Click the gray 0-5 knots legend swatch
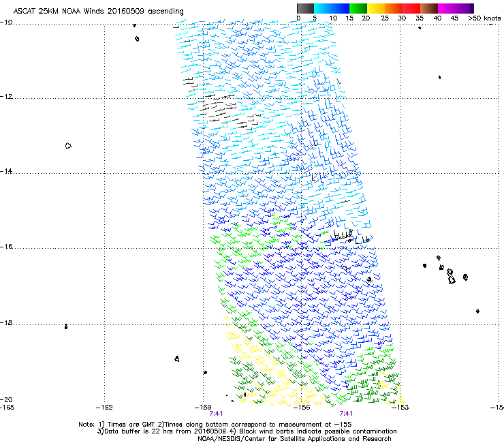This screenshot has height=443, width=504. tap(305, 8)
